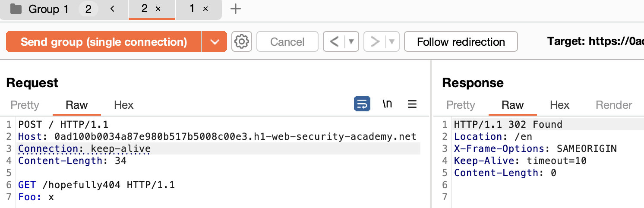
Task: Toggle word wrap icon in Request panel
Action: 362,104
